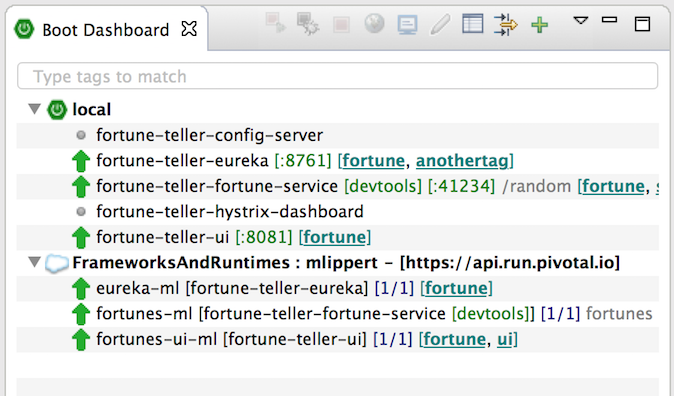This screenshot has width=674, height=396.
Task: Click the pencil edit config icon
Action: (x=440, y=24)
